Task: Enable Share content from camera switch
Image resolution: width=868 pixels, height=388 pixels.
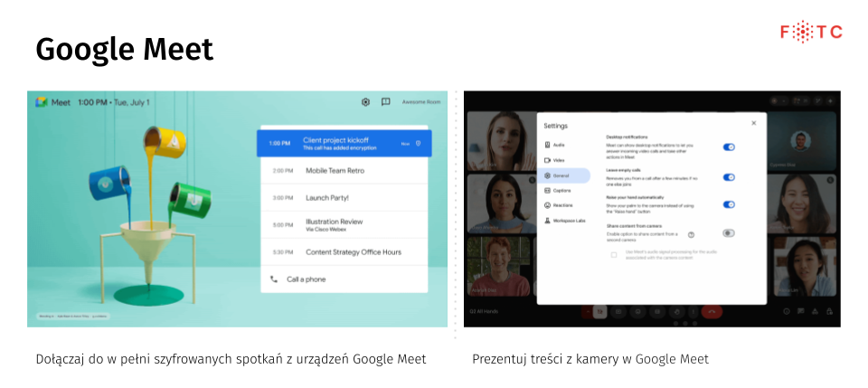Action: (729, 233)
